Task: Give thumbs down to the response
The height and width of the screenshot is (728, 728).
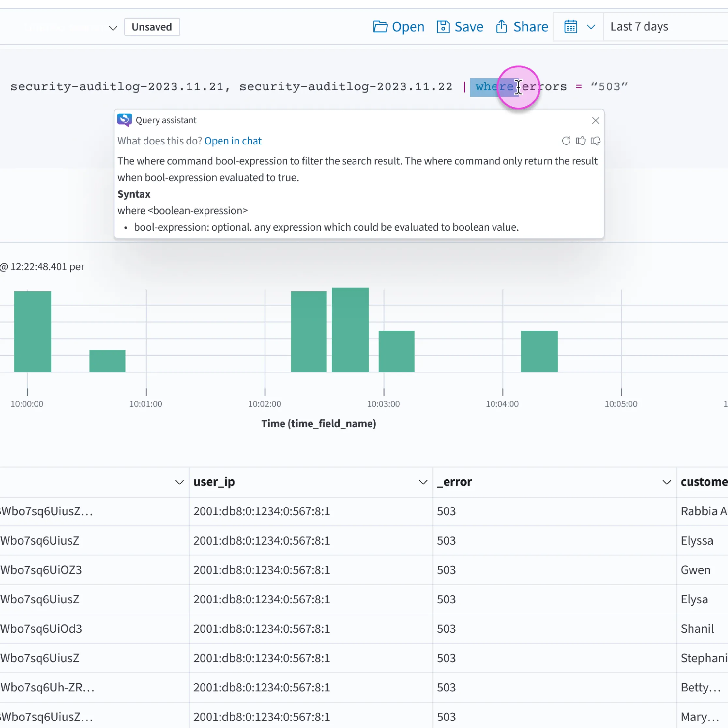Action: click(x=595, y=141)
